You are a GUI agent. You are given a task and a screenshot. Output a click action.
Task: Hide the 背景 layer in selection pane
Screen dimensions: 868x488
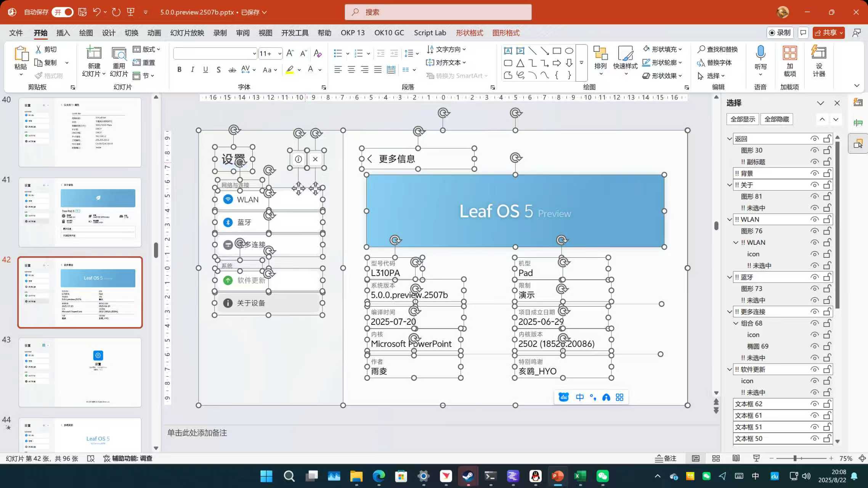click(815, 173)
